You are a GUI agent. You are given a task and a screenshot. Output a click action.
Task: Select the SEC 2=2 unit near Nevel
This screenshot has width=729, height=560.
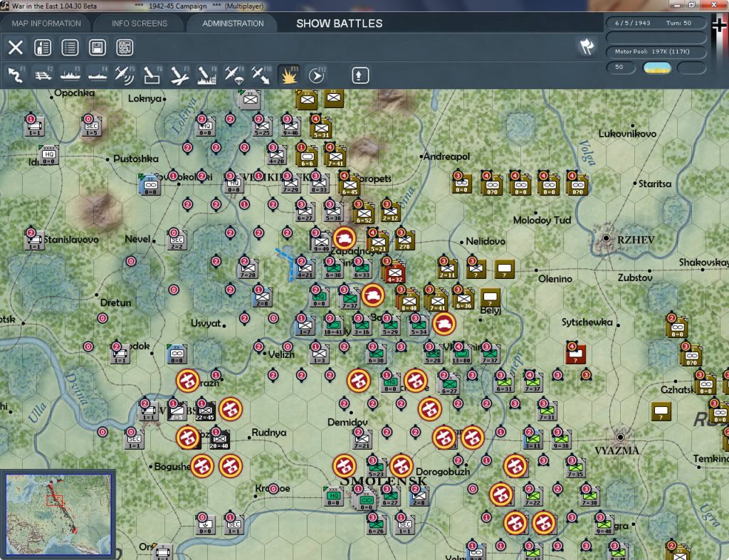(x=177, y=241)
